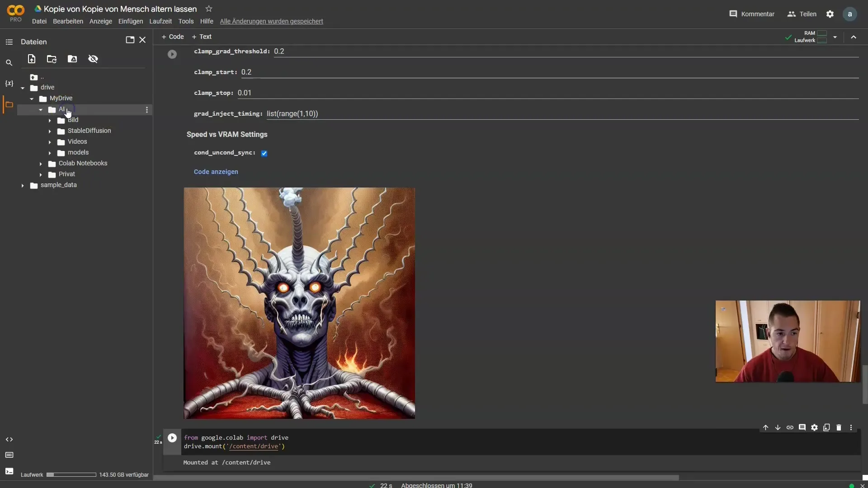Viewport: 868px width, 488px height.
Task: Open Dateien panel in new window icon
Action: coord(130,40)
